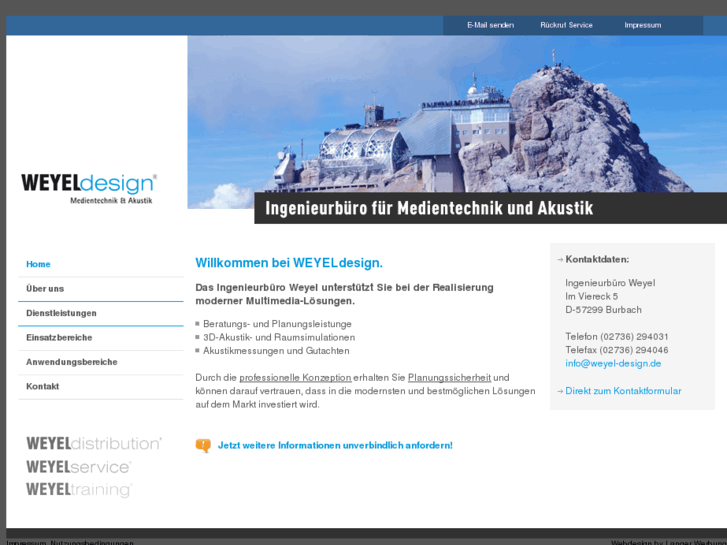Open the Kontakt menu item
Image resolution: width=727 pixels, height=545 pixels.
pyautogui.click(x=42, y=387)
